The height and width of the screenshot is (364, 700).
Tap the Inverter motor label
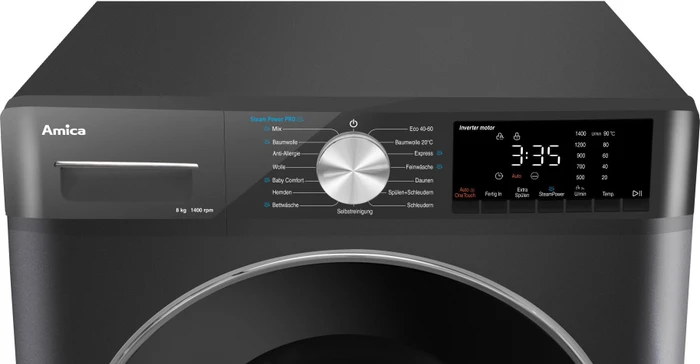[477, 128]
